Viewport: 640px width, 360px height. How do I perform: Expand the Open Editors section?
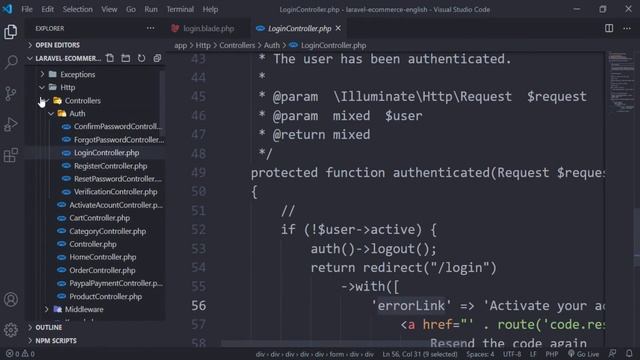(x=57, y=45)
